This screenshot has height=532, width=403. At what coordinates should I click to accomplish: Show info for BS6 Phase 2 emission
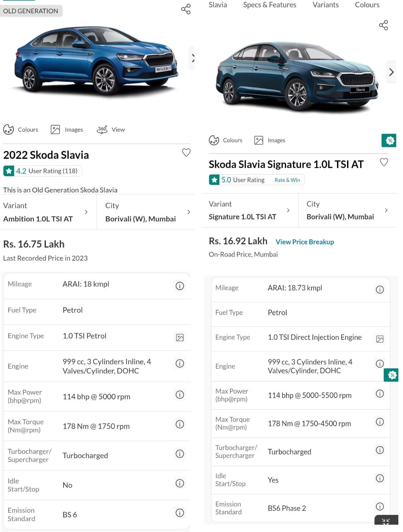(380, 506)
